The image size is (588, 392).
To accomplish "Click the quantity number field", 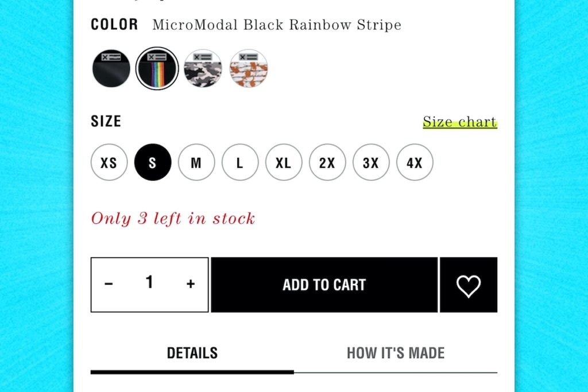I will [x=149, y=283].
